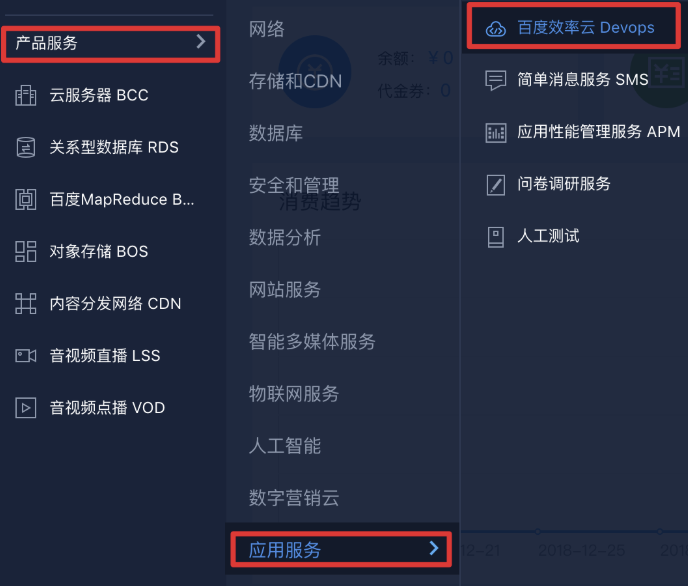Image resolution: width=688 pixels, height=586 pixels.
Task: Click the RDS database icon
Action: (x=25, y=147)
